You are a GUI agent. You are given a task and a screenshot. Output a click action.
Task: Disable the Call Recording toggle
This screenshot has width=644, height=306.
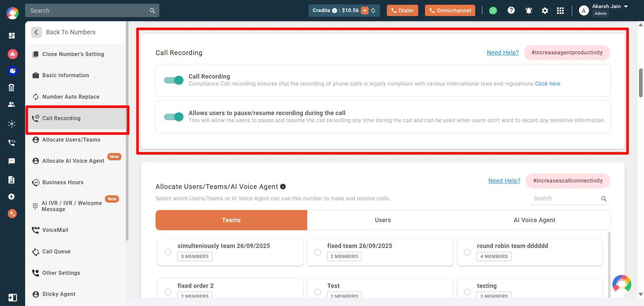tap(174, 80)
